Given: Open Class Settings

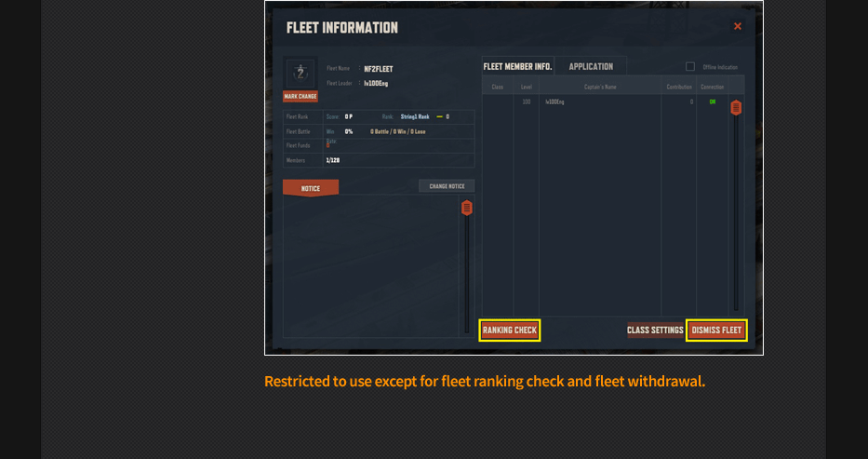Looking at the screenshot, I should point(655,331).
